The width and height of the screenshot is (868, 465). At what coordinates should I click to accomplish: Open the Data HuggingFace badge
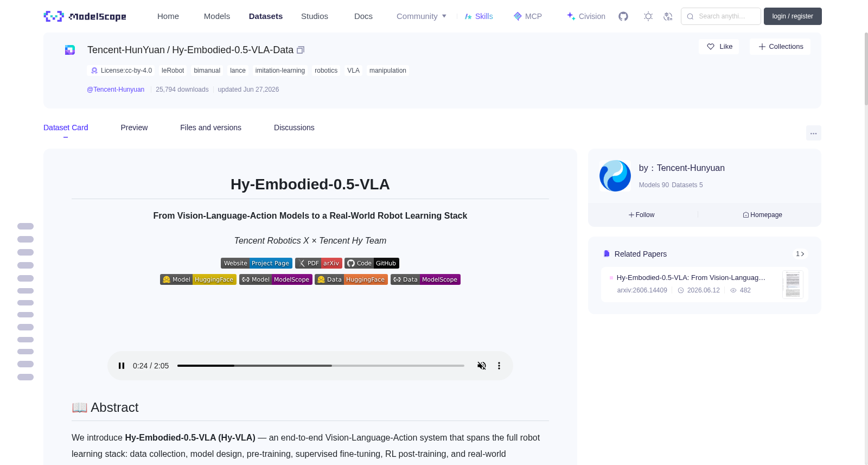351,279
